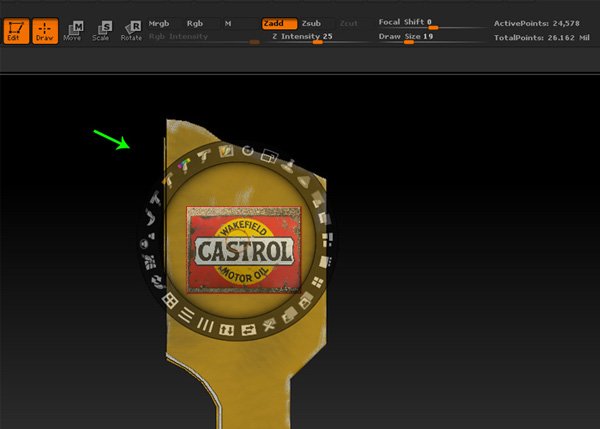Activate the Move transform button in toolbar
This screenshot has width=600, height=429.
coord(73,31)
